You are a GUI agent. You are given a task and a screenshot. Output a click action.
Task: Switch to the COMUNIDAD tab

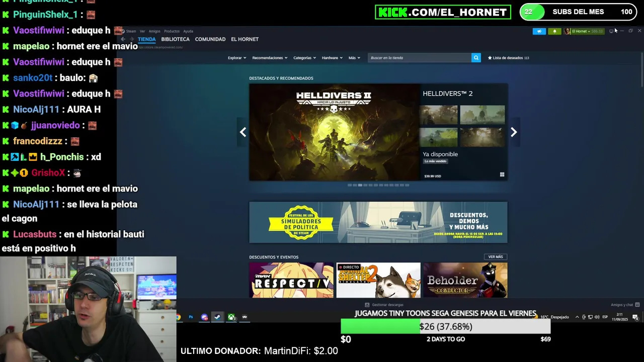[210, 39]
